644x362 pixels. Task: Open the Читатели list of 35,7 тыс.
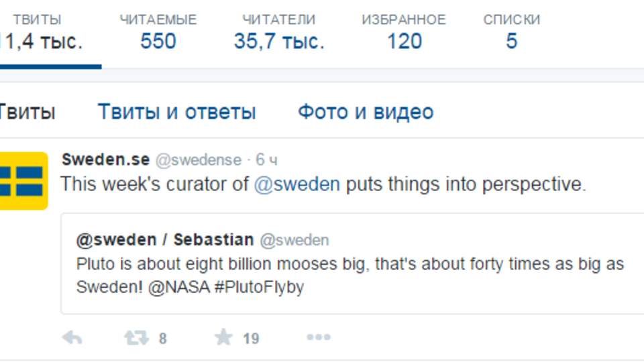click(x=279, y=32)
